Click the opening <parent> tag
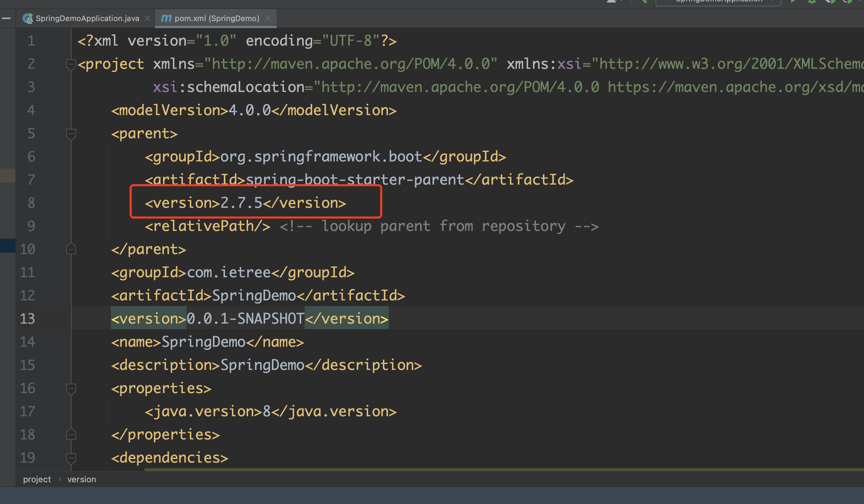 coord(145,134)
